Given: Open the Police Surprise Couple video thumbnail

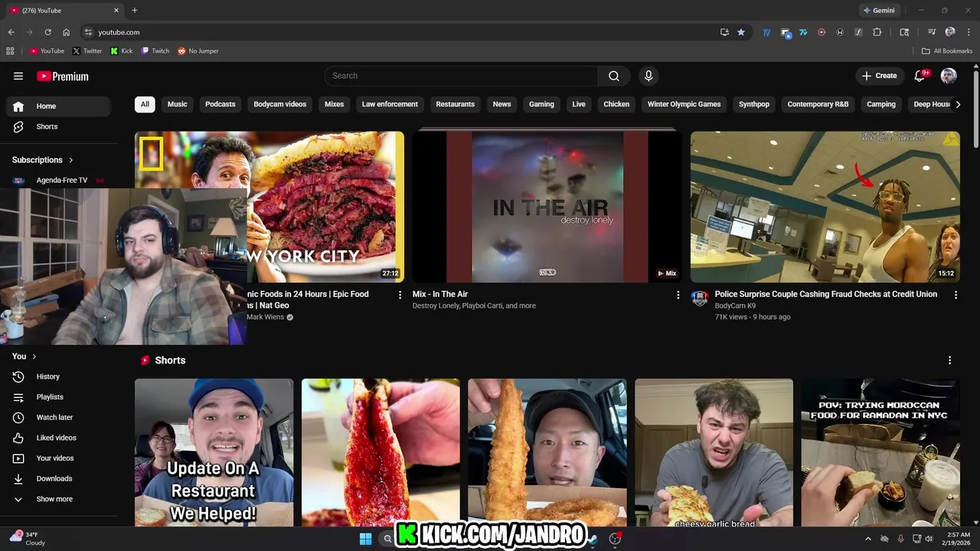Looking at the screenshot, I should [x=825, y=207].
